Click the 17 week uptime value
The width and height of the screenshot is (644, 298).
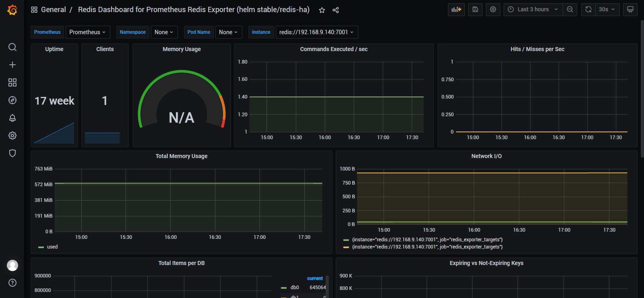54,101
